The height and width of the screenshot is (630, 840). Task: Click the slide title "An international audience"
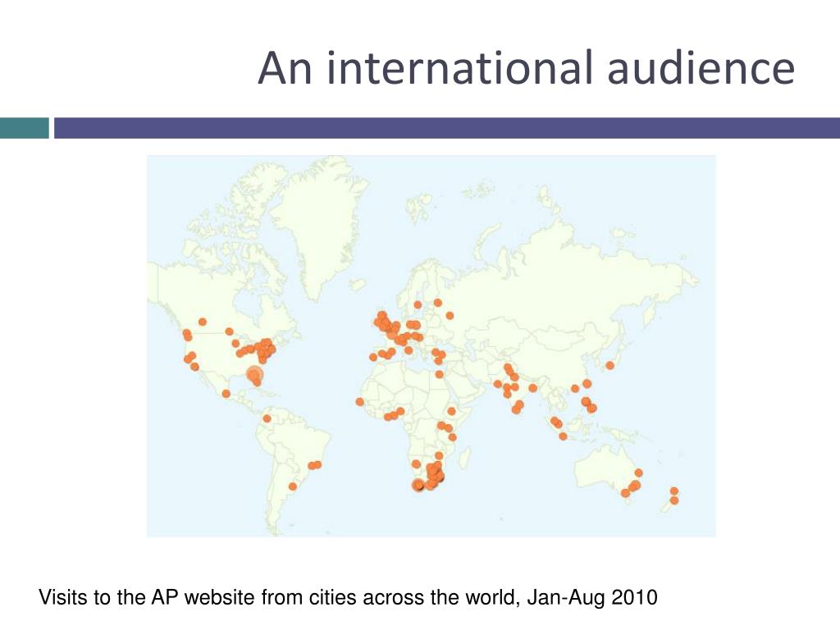[526, 68]
